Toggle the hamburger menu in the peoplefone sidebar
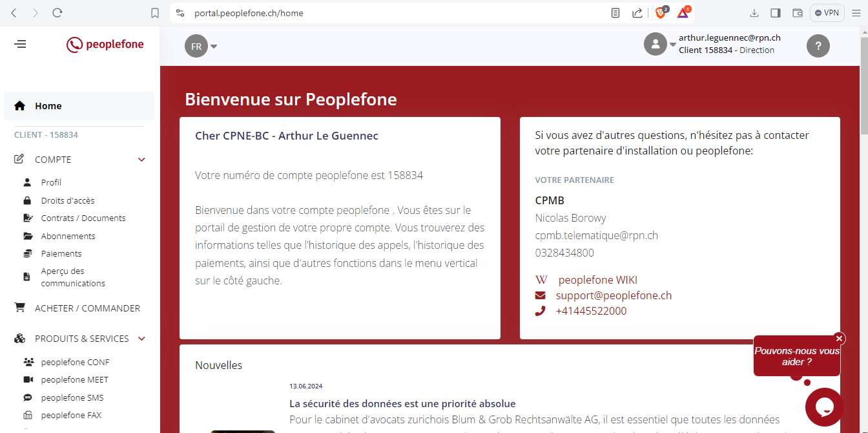 pos(21,44)
